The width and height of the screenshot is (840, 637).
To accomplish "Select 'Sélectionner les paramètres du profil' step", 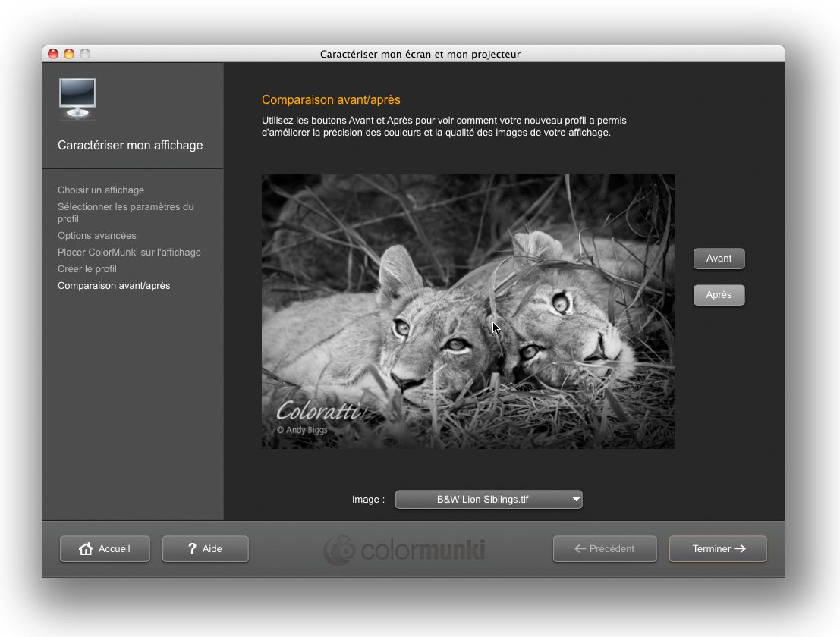I will click(126, 212).
